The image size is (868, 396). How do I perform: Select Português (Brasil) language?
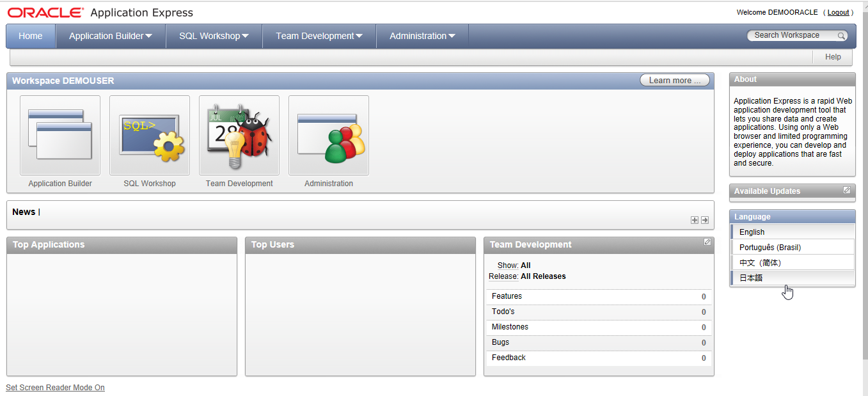pyautogui.click(x=793, y=247)
